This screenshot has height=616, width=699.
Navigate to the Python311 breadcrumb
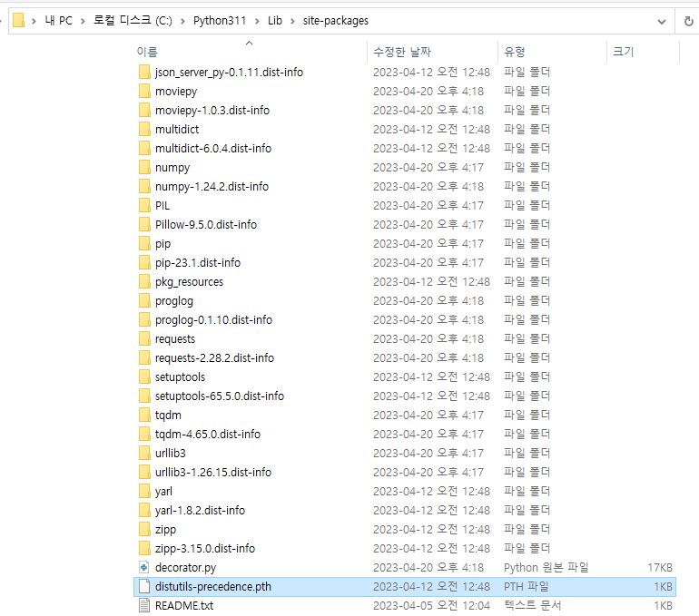220,21
